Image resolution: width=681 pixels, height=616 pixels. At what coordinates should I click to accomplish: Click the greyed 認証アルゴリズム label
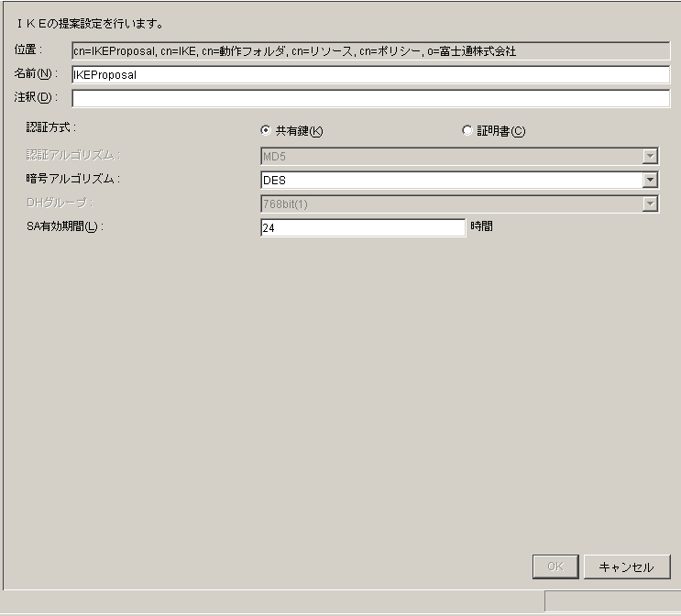73,155
